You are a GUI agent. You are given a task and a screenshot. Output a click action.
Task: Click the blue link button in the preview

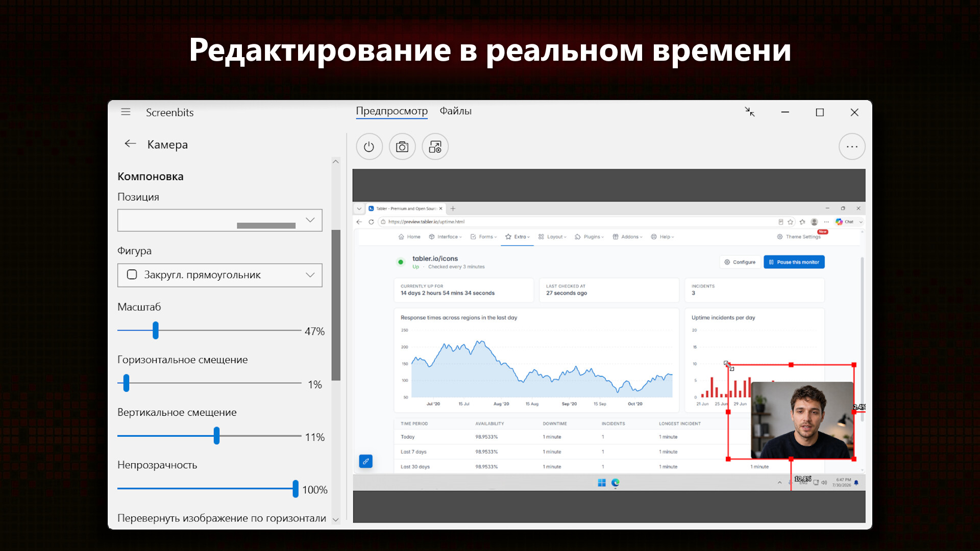coord(366,461)
